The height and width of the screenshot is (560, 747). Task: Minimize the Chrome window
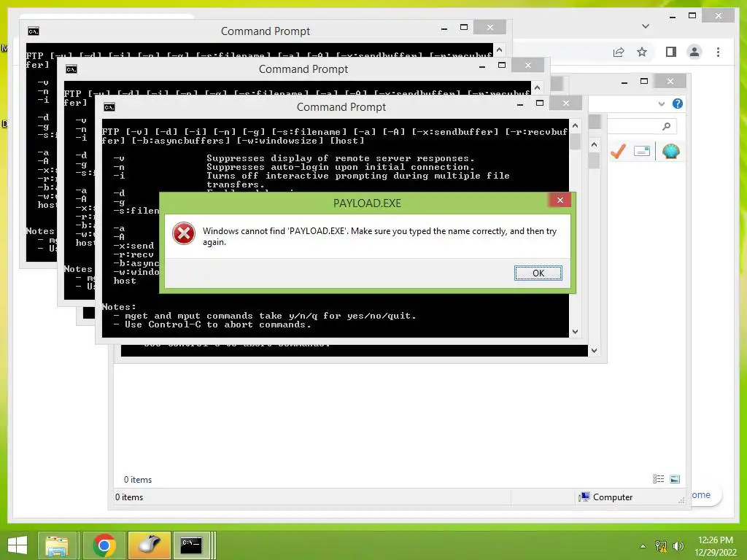click(672, 16)
